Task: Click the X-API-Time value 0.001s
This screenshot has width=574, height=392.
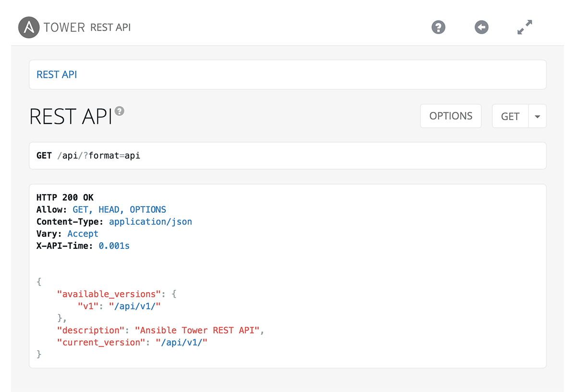Action: coord(114,246)
